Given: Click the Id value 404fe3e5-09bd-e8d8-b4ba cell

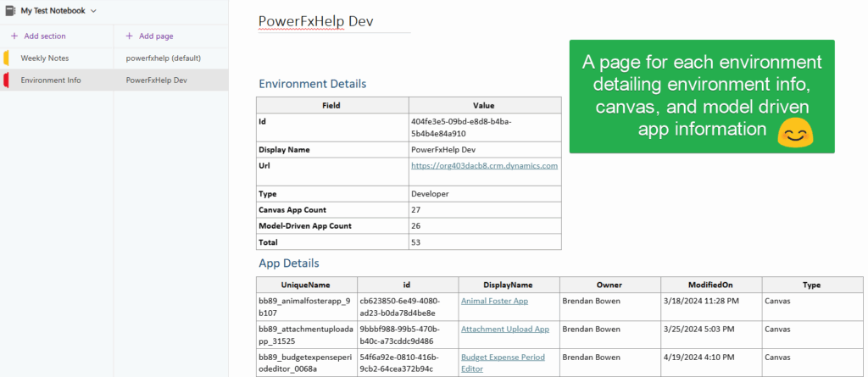Looking at the screenshot, I should (485, 127).
